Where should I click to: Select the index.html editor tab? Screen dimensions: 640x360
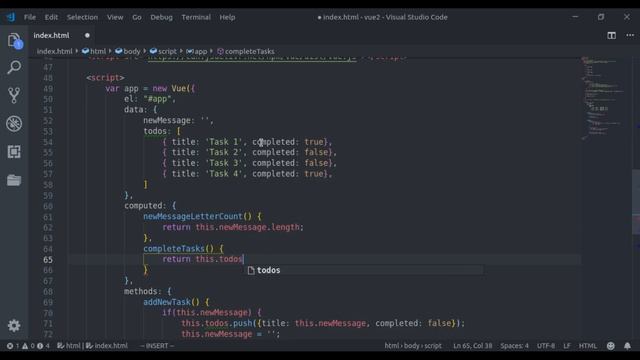point(51,36)
